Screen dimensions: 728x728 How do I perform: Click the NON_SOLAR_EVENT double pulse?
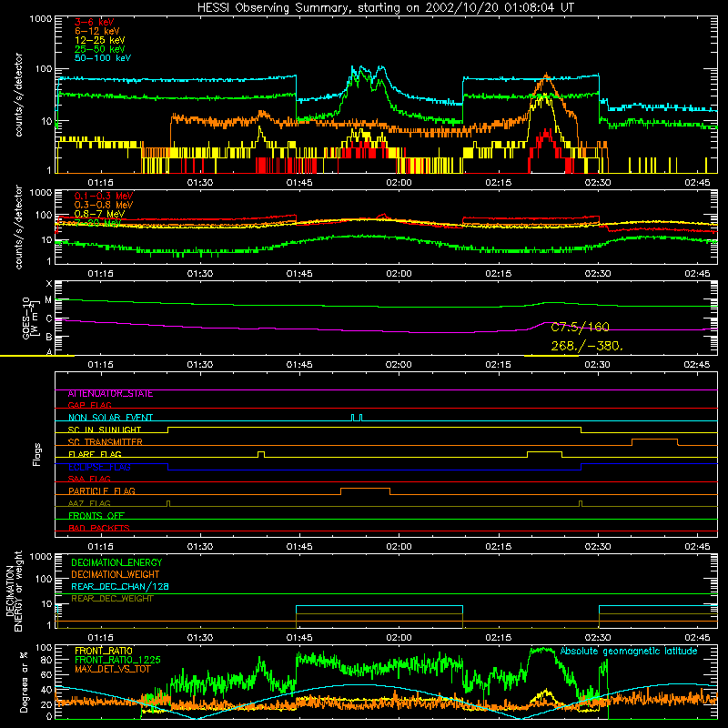(357, 418)
